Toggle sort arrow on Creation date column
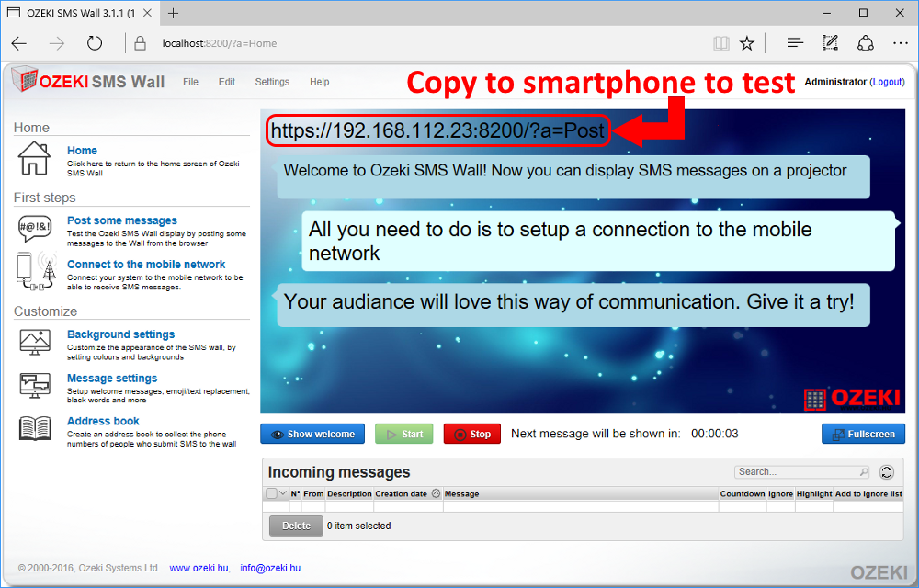 [436, 493]
